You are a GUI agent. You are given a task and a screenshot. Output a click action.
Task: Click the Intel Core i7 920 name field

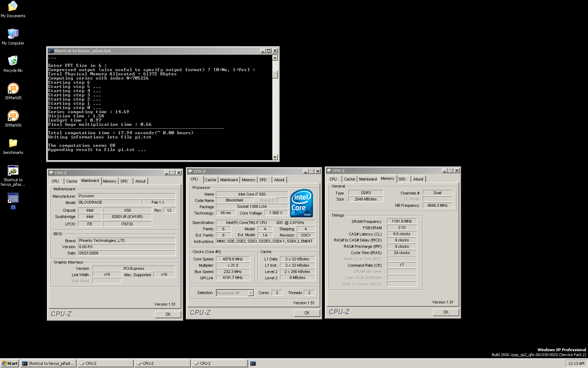pos(252,194)
